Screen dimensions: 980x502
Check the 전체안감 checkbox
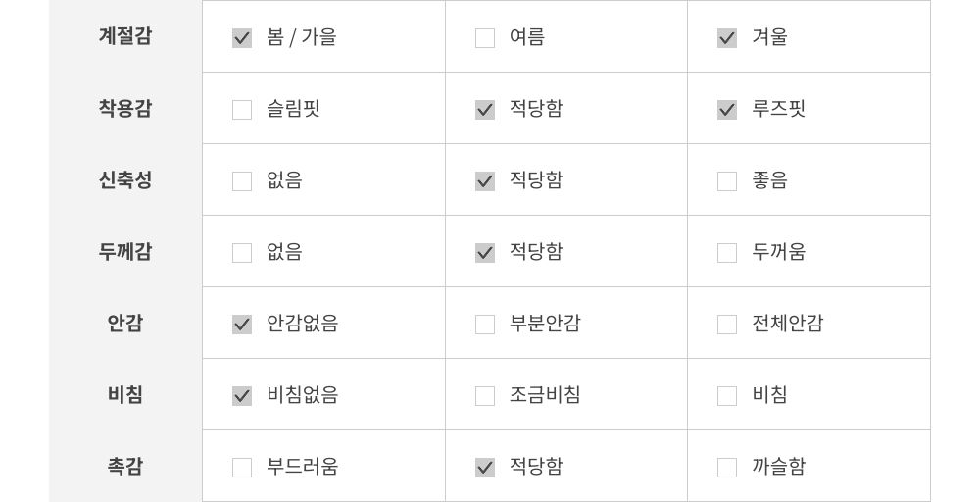click(727, 325)
